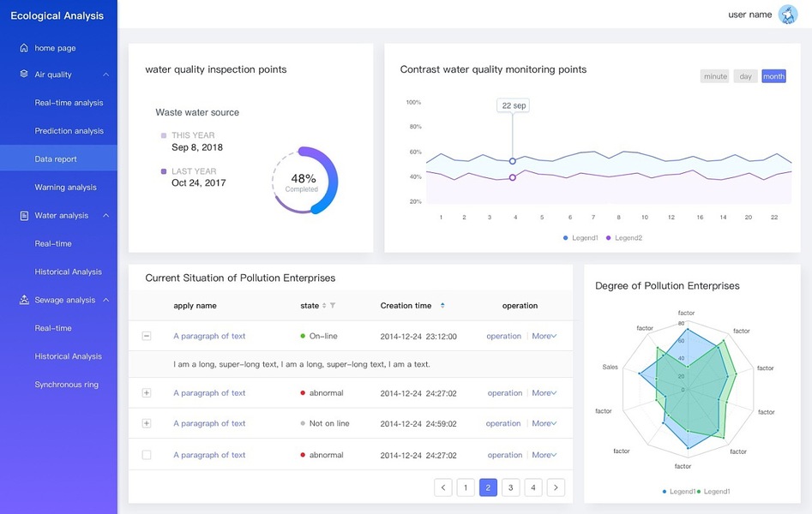Click the Legend1 data point under 22 sep tooltip
The height and width of the screenshot is (514, 812).
513,161
